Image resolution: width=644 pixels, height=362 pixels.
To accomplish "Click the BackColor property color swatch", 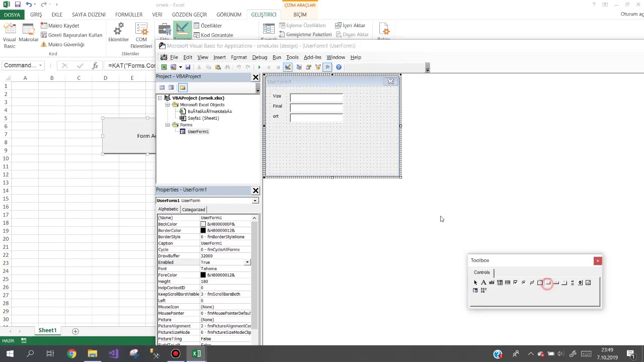I will coord(203,224).
